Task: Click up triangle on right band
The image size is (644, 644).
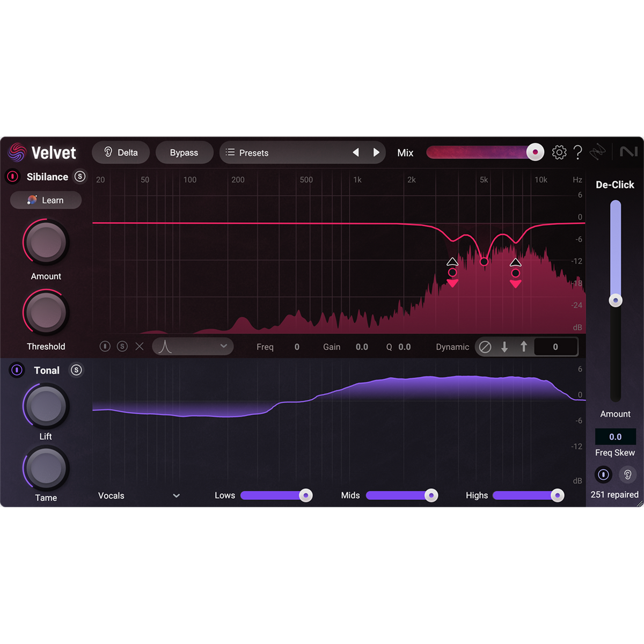Action: click(x=516, y=262)
